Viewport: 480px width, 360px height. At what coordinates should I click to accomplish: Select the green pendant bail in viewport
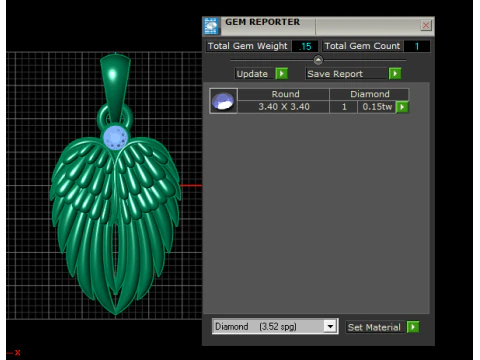coord(115,87)
